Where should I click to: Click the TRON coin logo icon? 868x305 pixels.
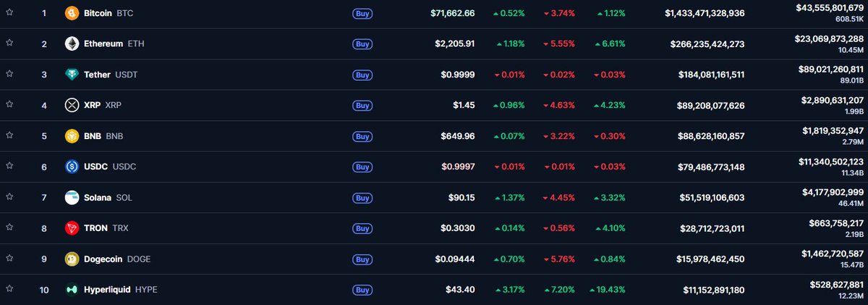[x=72, y=228]
